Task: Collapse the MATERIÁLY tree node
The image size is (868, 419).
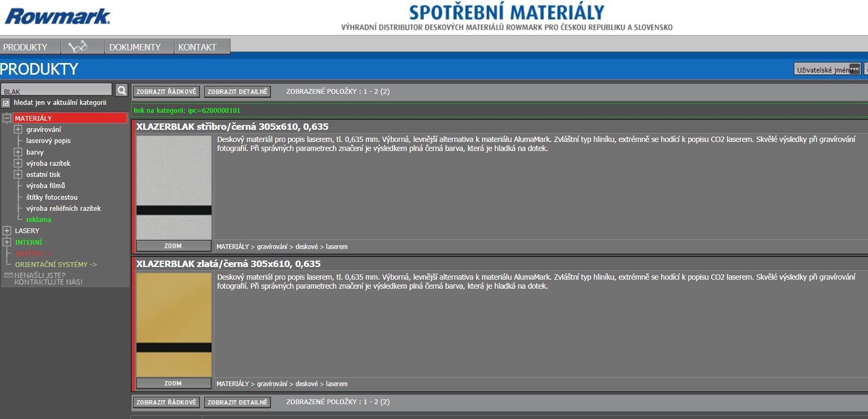Action: pyautogui.click(x=7, y=118)
